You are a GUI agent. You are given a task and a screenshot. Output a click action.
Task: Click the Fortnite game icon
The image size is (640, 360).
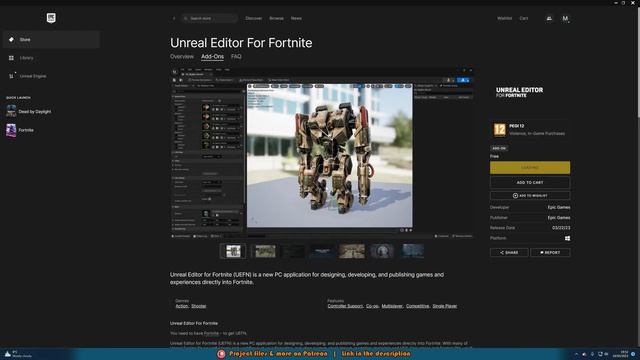click(x=11, y=130)
